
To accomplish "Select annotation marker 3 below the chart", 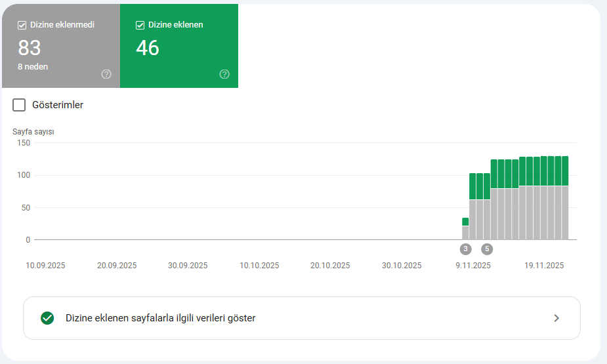I will (465, 249).
